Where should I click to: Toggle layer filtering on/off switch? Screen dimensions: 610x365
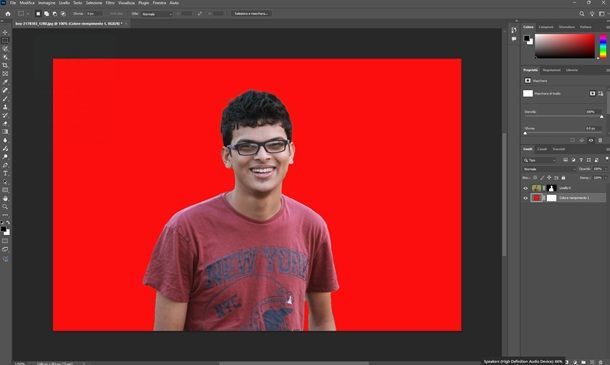606,159
